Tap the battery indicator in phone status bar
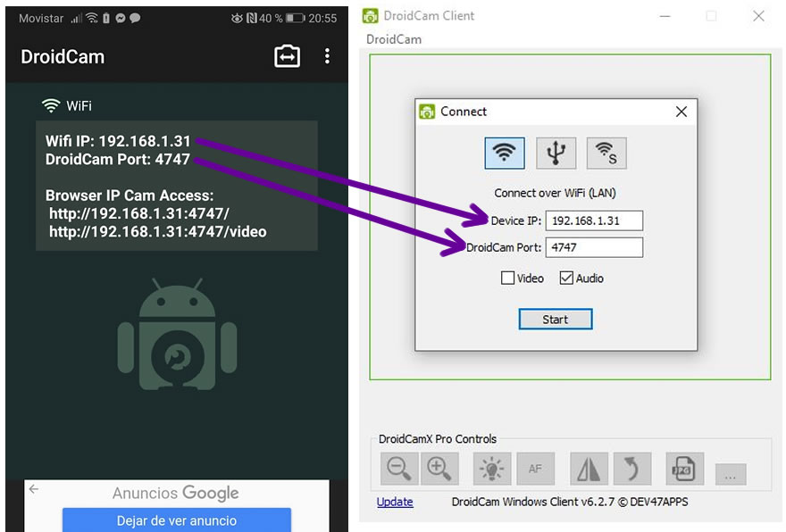The width and height of the screenshot is (786, 532). tap(296, 19)
